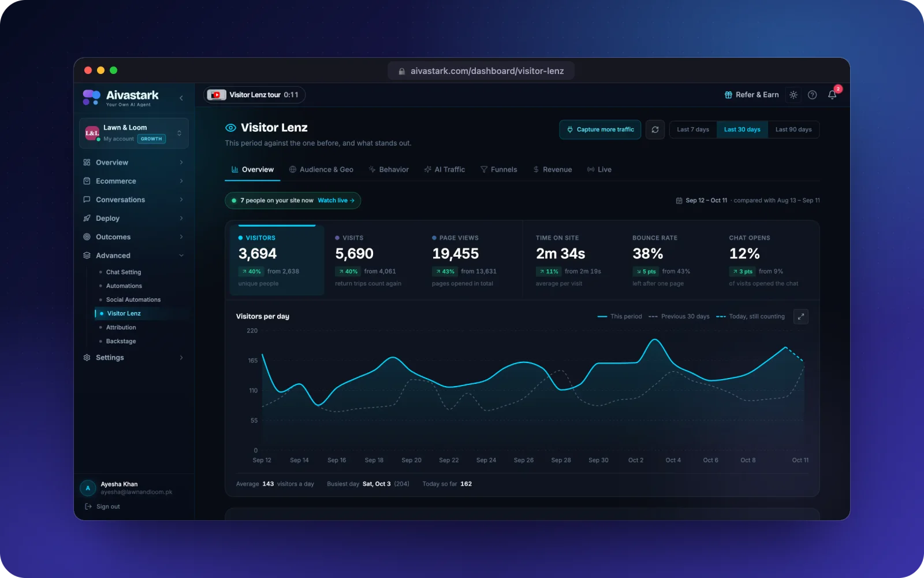Click the Settings gear icon in sidebar

(x=87, y=357)
